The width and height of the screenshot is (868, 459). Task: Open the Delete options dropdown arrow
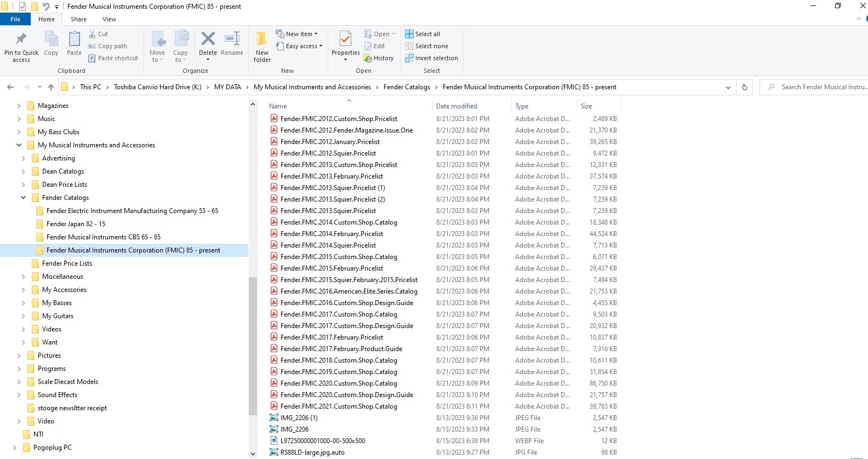tap(208, 60)
